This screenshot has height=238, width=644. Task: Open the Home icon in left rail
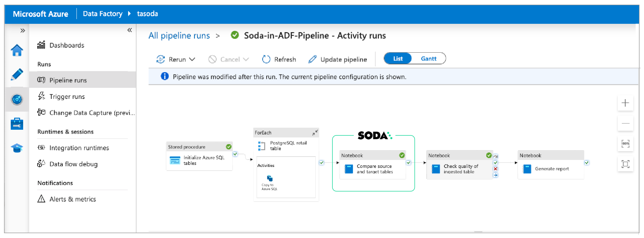click(x=17, y=51)
